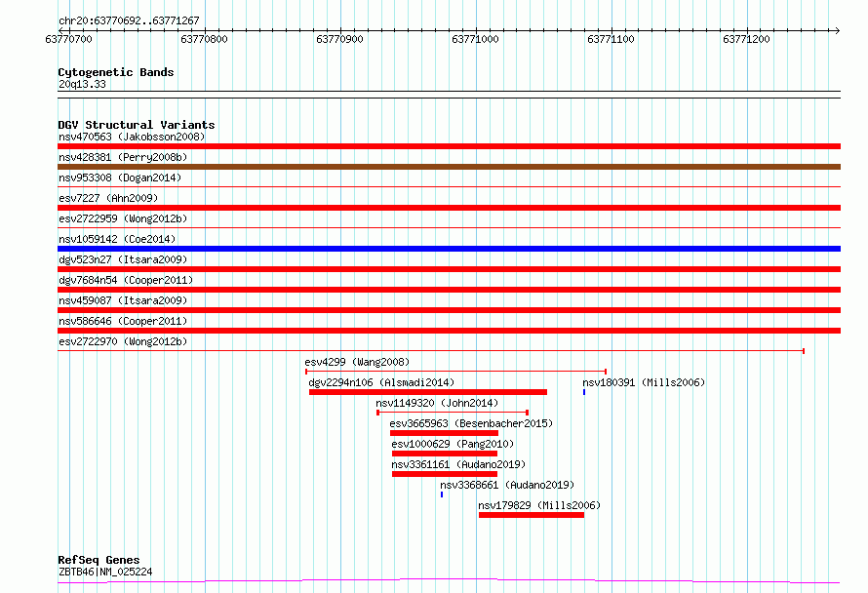
Task: Select the nsv179829 red bar
Action: (532, 515)
